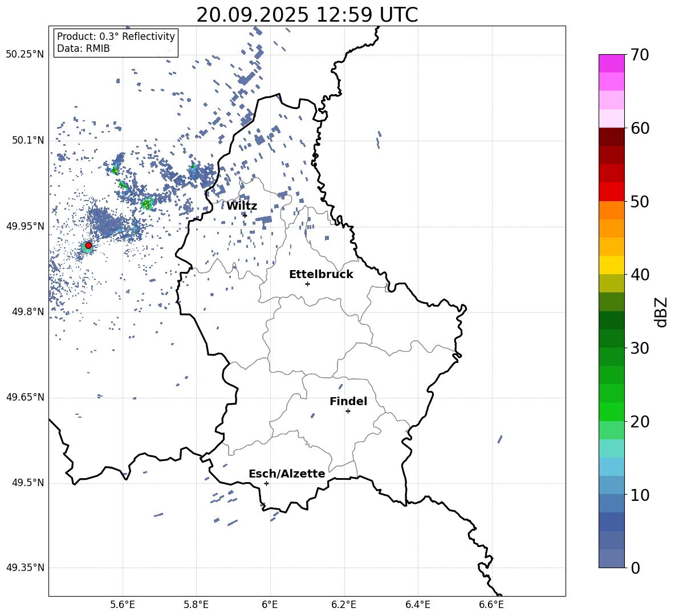Click the dark maroon colorbar segment below 60
Screen dimensions: 675x616
coord(612,137)
